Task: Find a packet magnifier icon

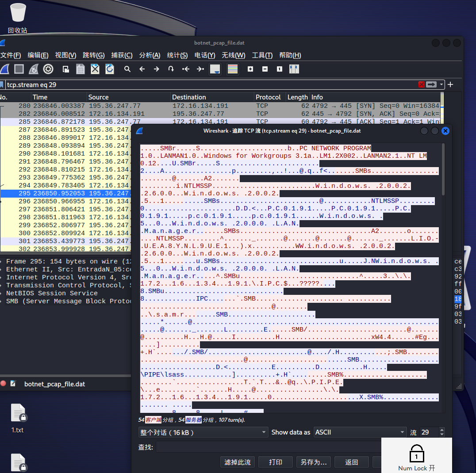Action: (127, 69)
